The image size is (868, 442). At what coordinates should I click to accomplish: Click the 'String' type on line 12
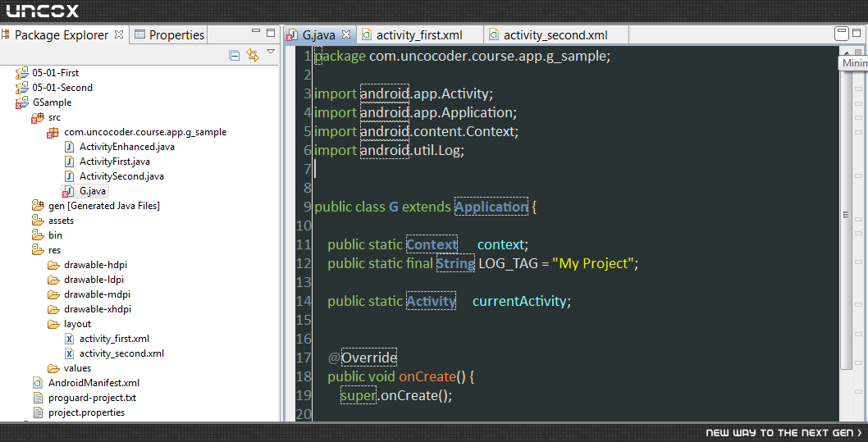point(455,263)
